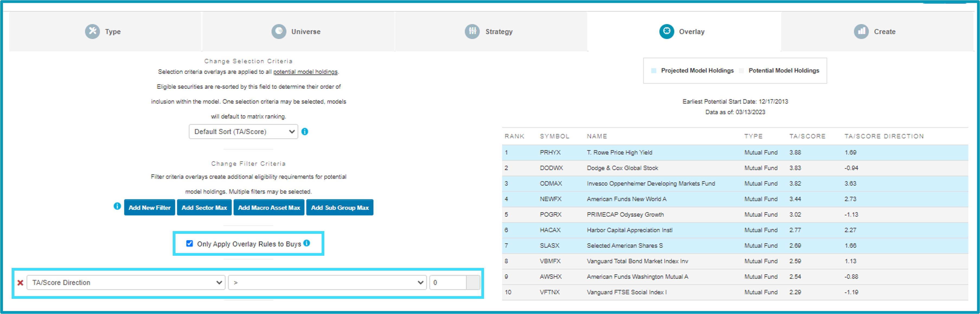Click the Projected Model Holdings legend label
The height and width of the screenshot is (314, 980).
(697, 71)
